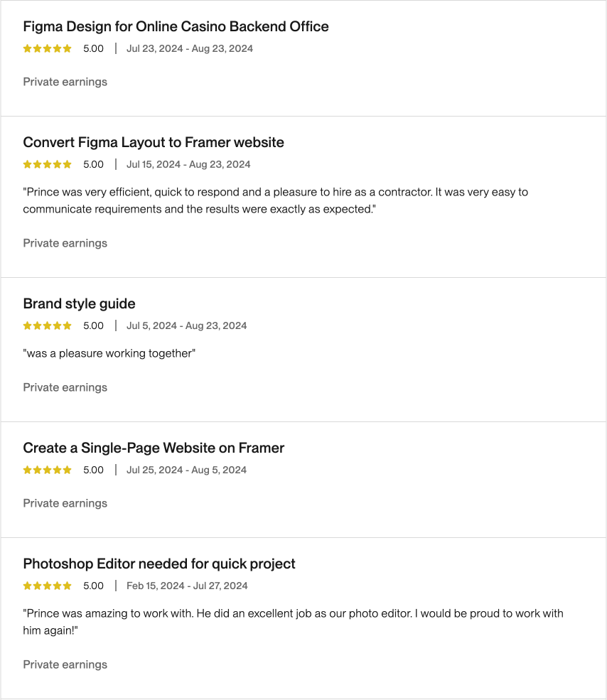Open Create a Single-Page Website on Framer job
This screenshot has width=607, height=700.
click(154, 448)
